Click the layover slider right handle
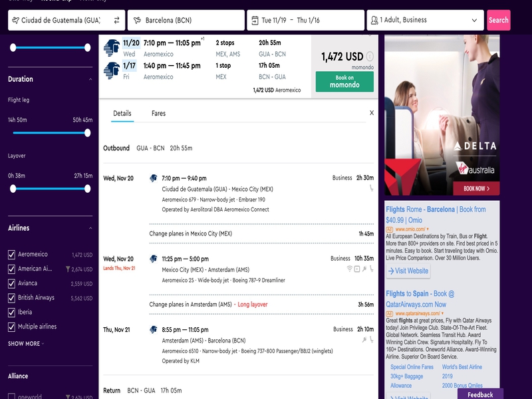This screenshot has height=399, width=532. tap(88, 189)
